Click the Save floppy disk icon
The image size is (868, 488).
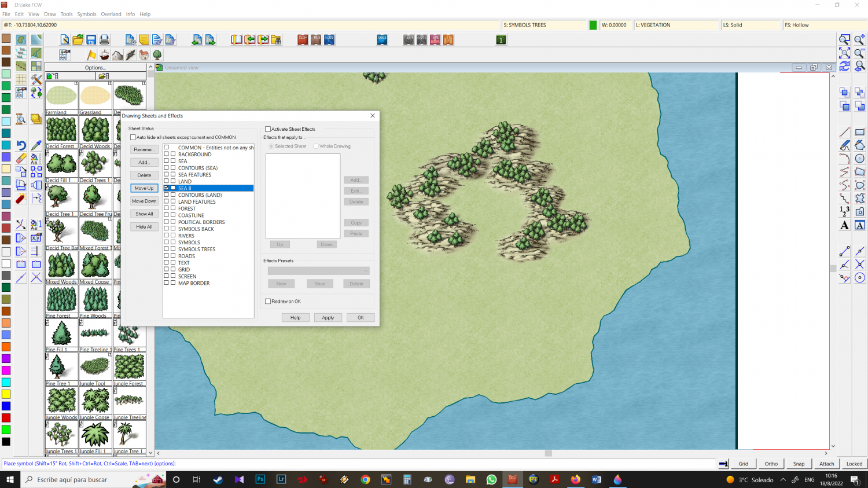91,39
